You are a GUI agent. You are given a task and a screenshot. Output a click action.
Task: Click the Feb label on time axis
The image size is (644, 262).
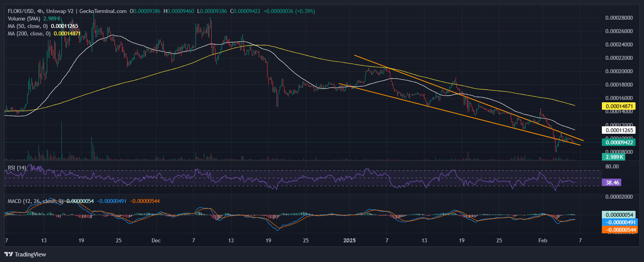click(x=543, y=240)
